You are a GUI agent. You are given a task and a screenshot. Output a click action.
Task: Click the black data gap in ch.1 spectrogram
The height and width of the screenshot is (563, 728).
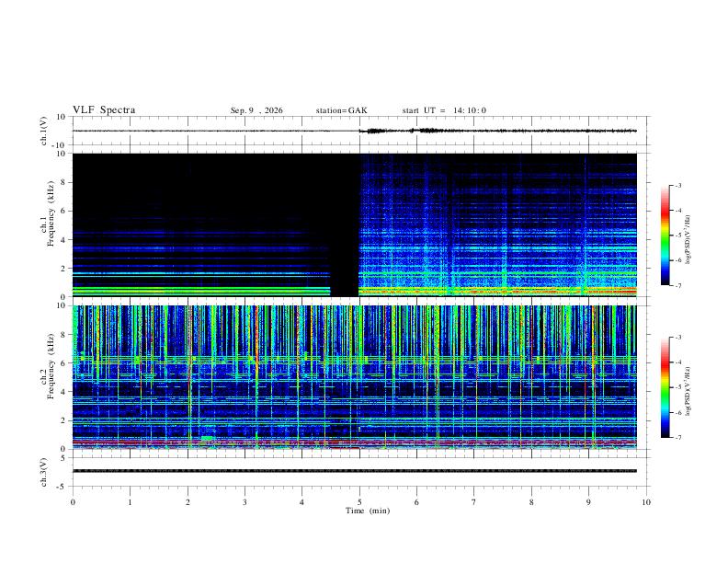click(x=344, y=224)
